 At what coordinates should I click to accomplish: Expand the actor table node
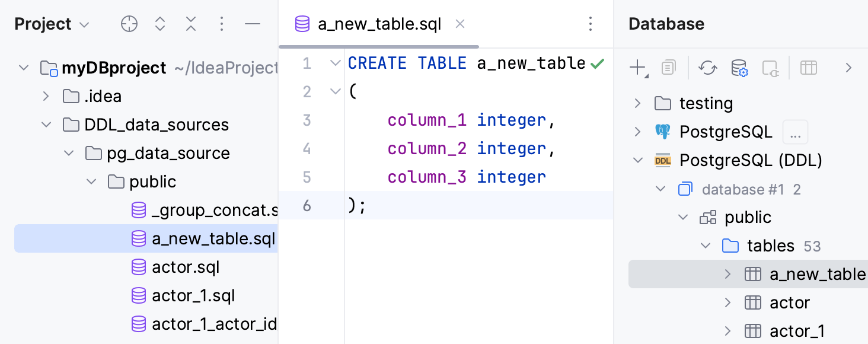coord(727,302)
